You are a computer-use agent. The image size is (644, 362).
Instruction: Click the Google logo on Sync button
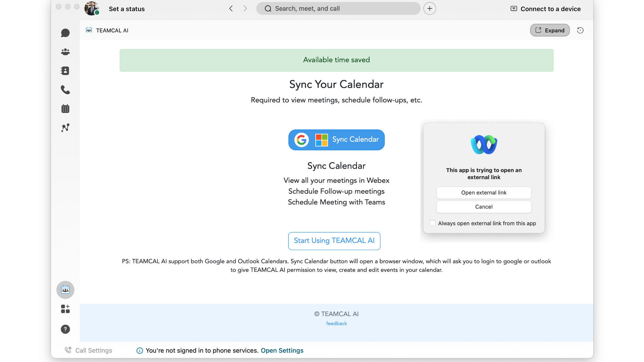tap(302, 140)
